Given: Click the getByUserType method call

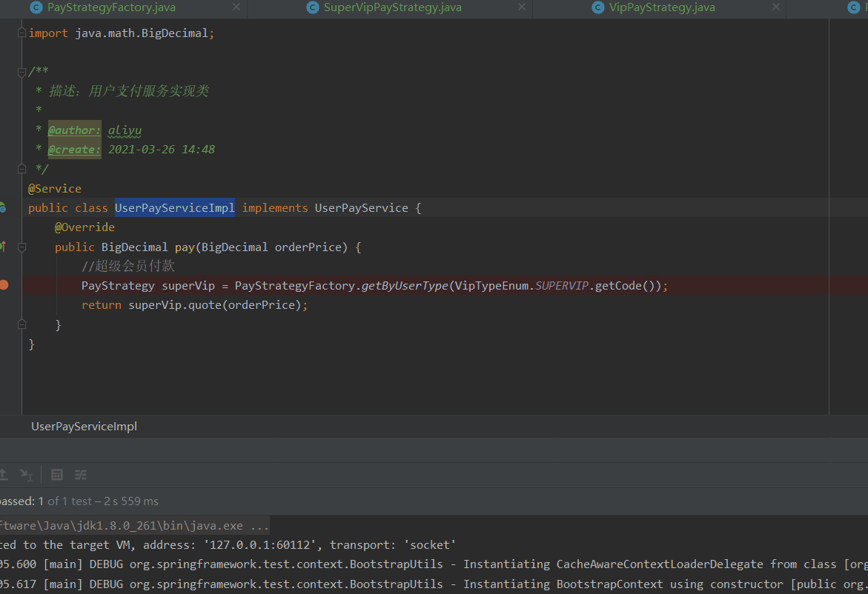Looking at the screenshot, I should [x=405, y=286].
